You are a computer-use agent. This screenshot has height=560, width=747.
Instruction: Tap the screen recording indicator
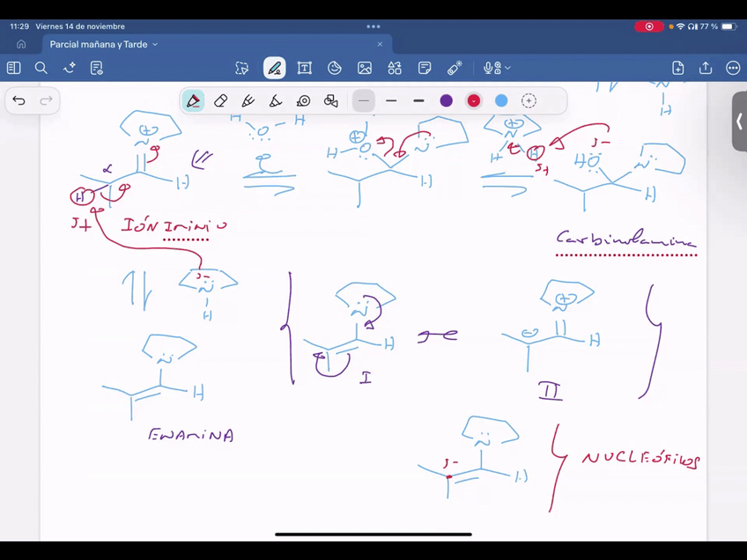649,26
